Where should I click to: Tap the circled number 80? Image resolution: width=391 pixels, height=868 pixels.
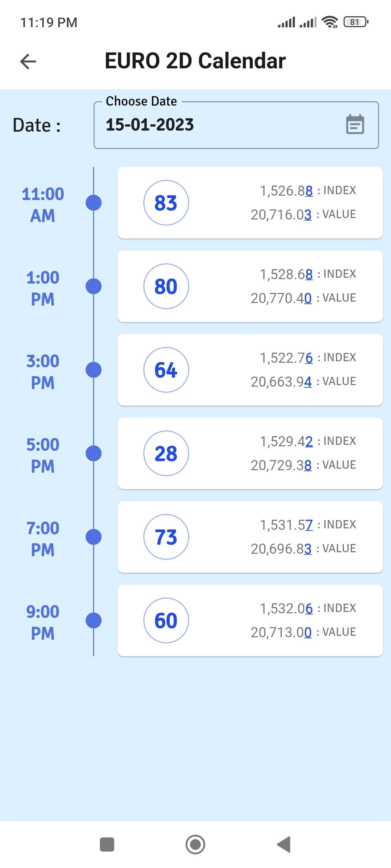pyautogui.click(x=166, y=286)
